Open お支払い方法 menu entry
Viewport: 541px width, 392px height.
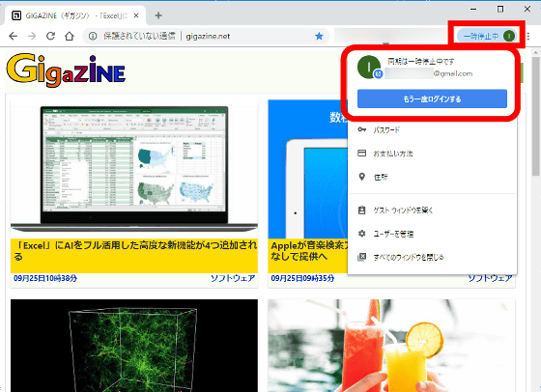tap(432, 154)
